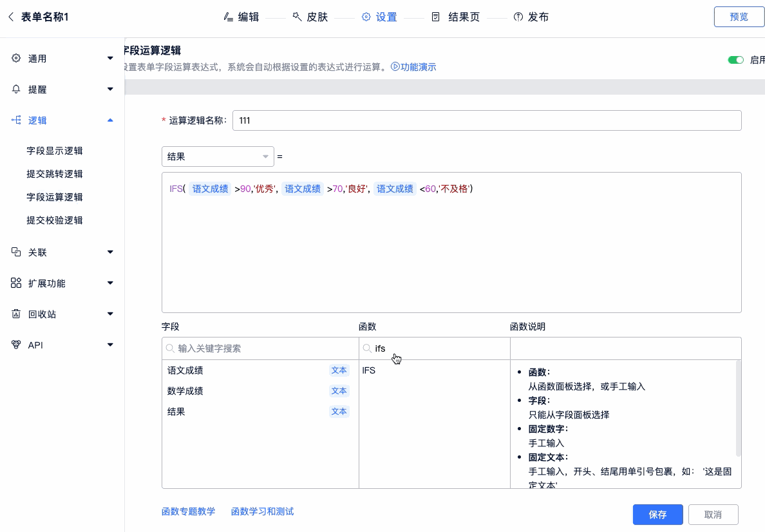Viewport: 765px width, 532px height.
Task: Click the bell icon next to 提醒
Action: click(x=16, y=90)
